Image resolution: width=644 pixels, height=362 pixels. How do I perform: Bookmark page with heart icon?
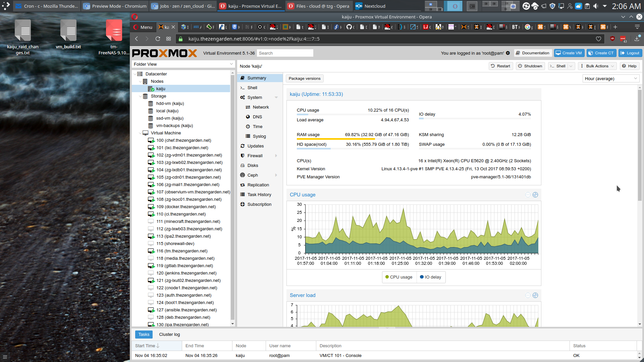[598, 39]
